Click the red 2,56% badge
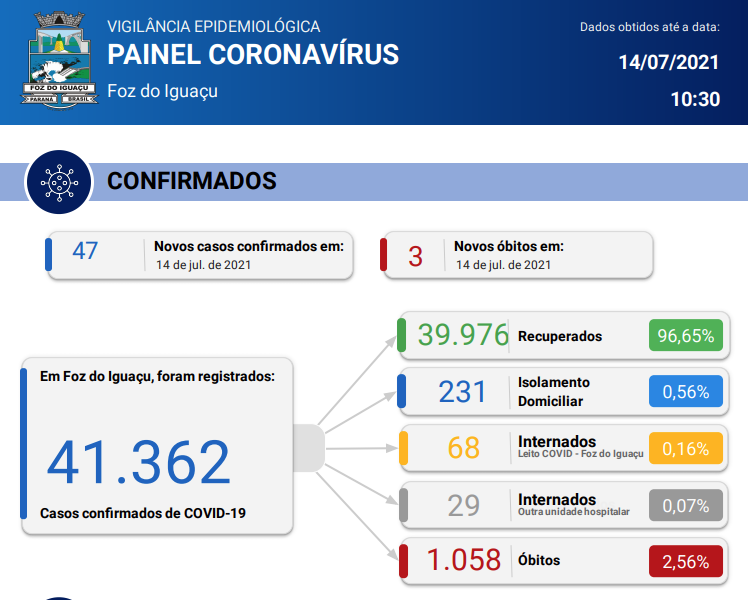This screenshot has height=600, width=748. [x=686, y=561]
